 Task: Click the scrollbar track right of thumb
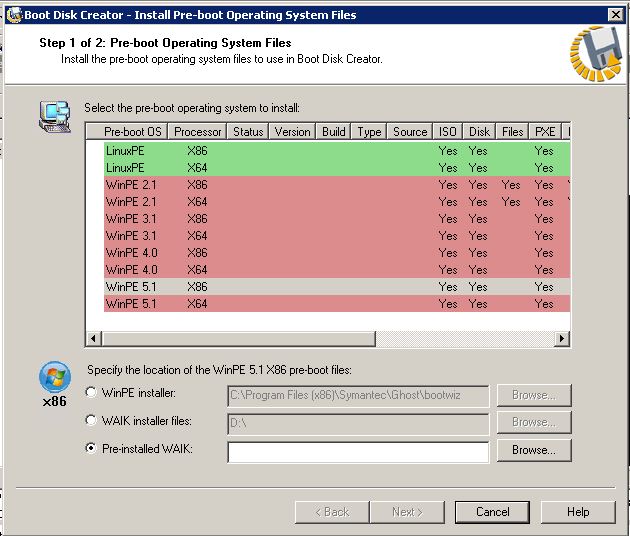point(465,338)
